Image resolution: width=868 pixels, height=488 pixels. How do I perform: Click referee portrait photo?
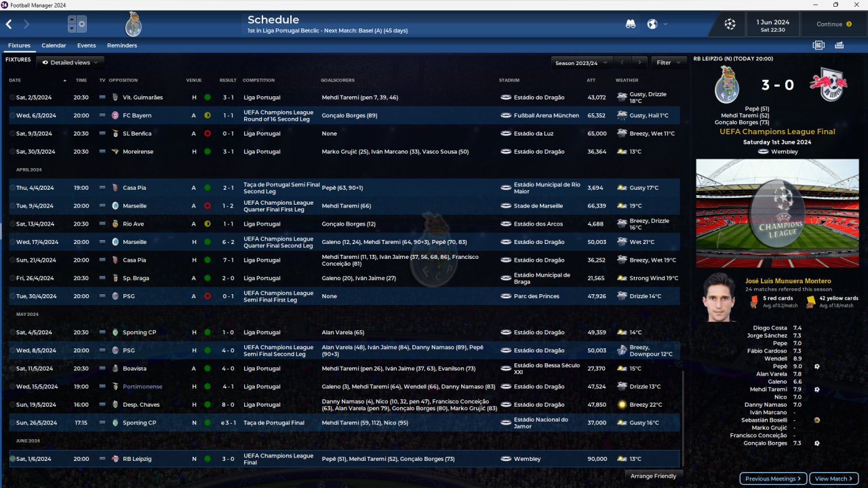click(719, 297)
